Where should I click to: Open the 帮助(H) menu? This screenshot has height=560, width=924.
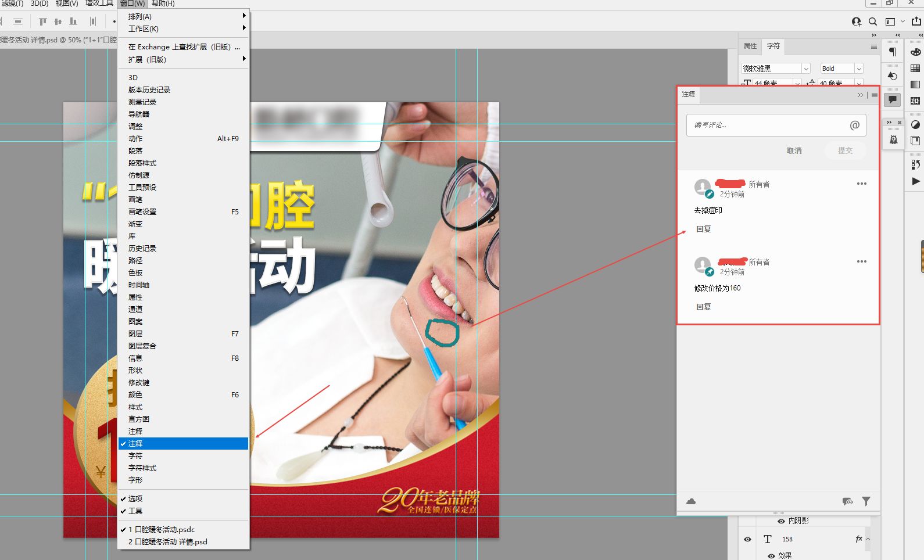click(x=163, y=3)
